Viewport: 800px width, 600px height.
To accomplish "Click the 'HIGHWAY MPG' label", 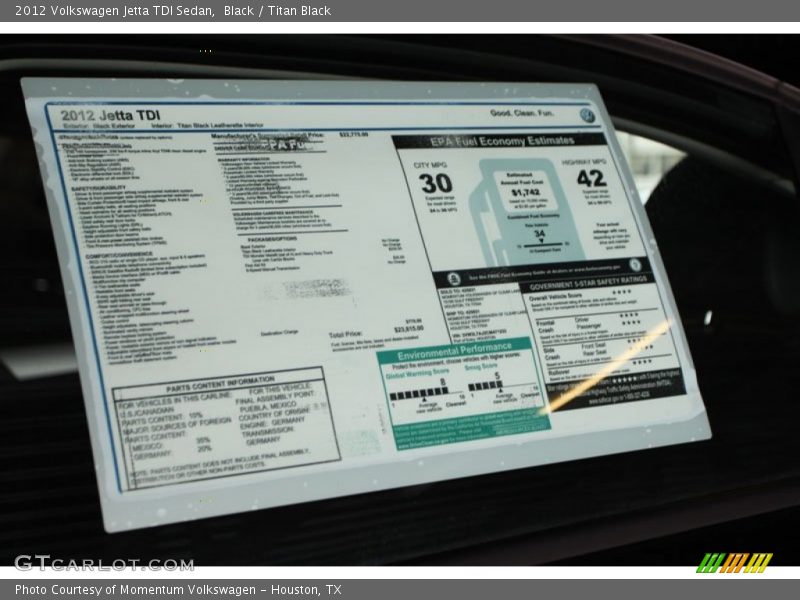I will (584, 162).
